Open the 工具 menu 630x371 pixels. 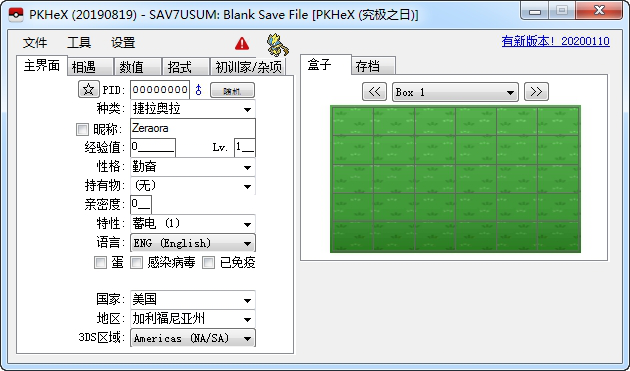79,43
